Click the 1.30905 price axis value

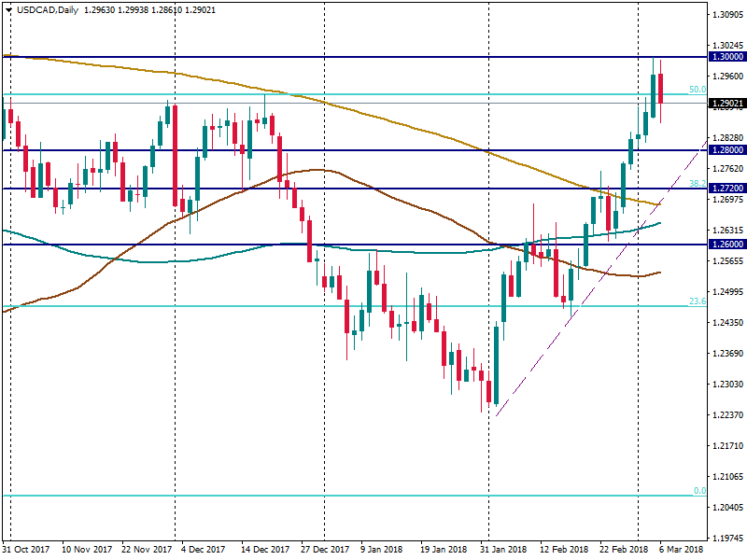tap(726, 15)
